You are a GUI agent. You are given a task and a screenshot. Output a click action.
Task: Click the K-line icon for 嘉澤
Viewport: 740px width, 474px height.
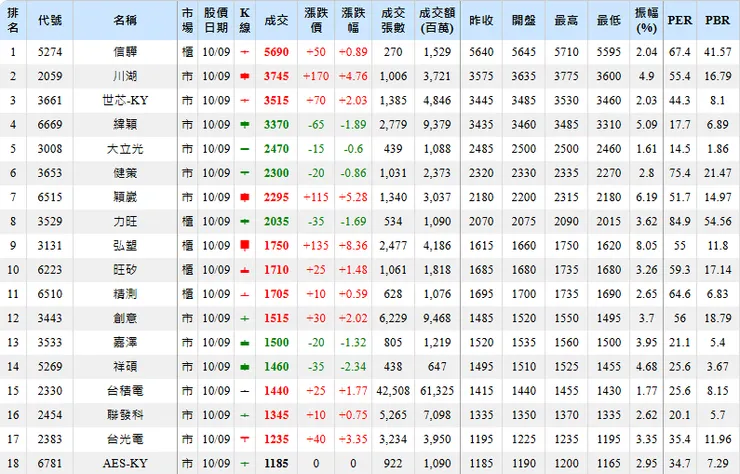pos(244,343)
